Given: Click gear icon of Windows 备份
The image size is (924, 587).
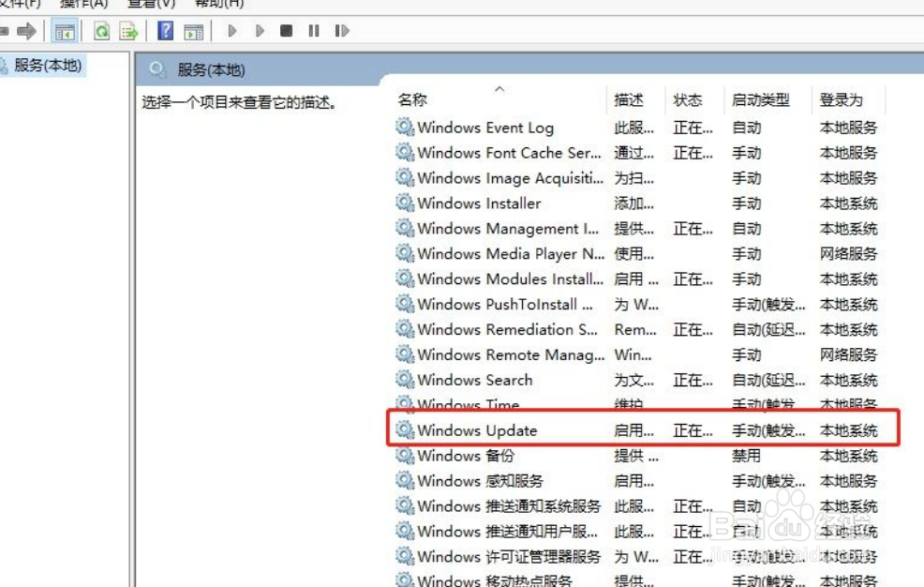Looking at the screenshot, I should point(405,455).
